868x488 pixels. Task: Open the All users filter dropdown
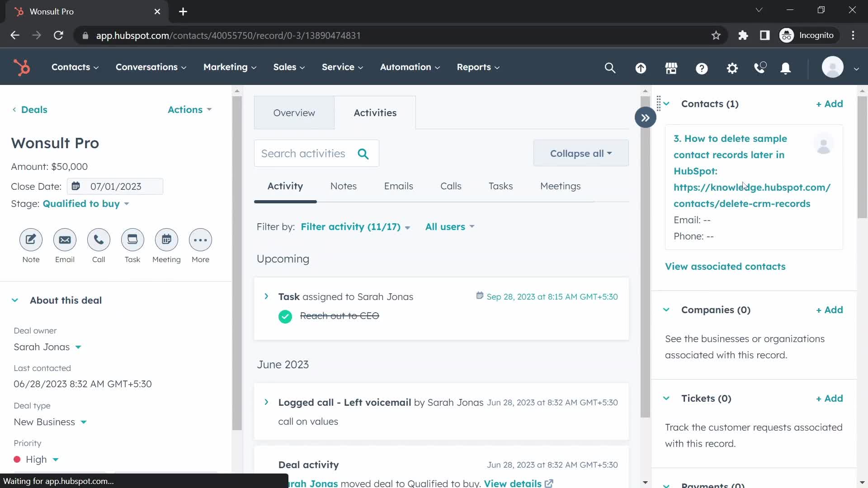[450, 227]
